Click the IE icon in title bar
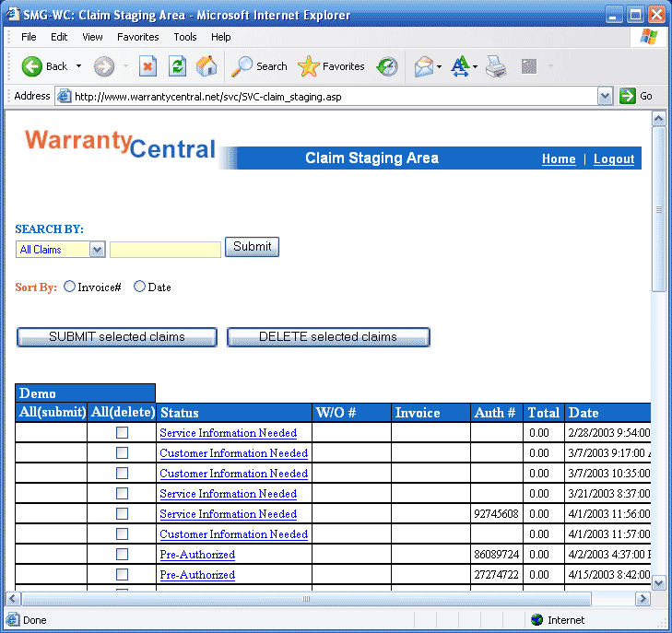The image size is (672, 633). (x=13, y=14)
